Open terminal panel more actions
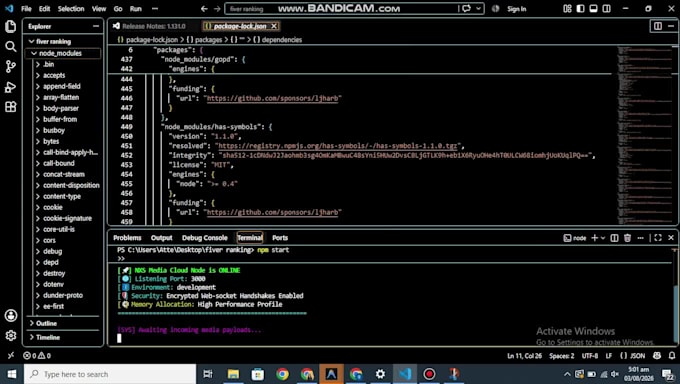 coord(641,238)
